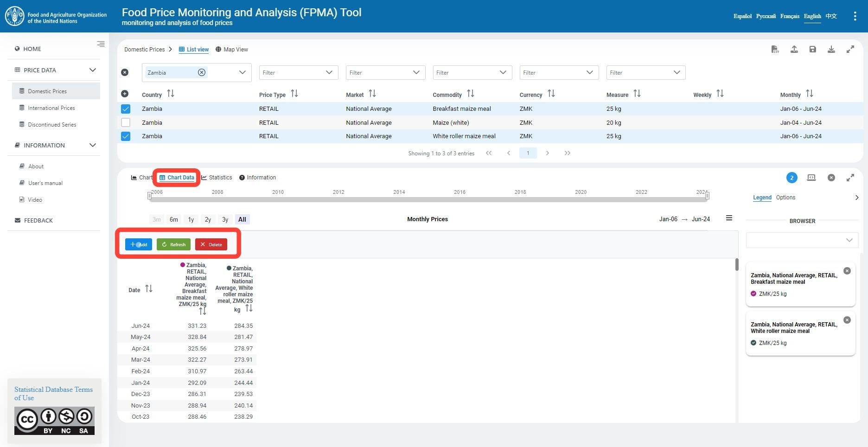Open Statistical Database Terms of Use link
The image size is (868, 447).
click(x=53, y=394)
